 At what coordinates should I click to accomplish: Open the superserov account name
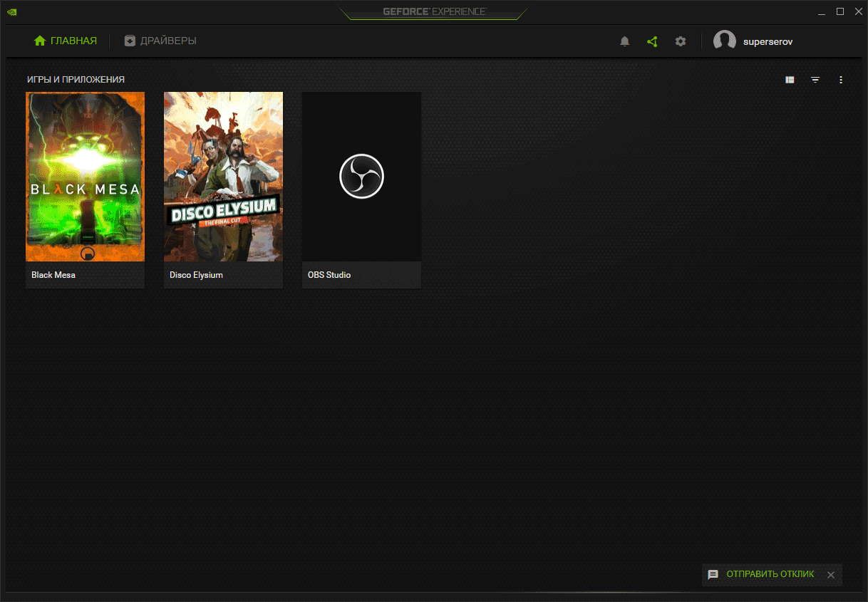coord(768,41)
